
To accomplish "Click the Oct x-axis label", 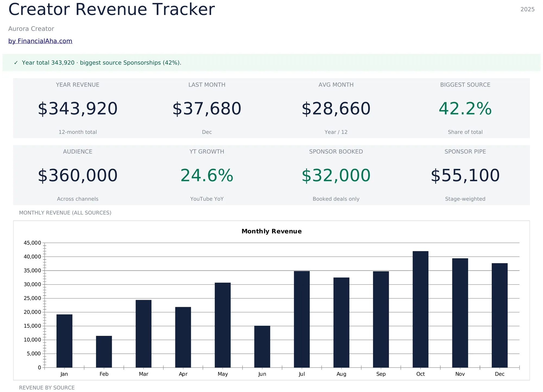I will (421, 374).
